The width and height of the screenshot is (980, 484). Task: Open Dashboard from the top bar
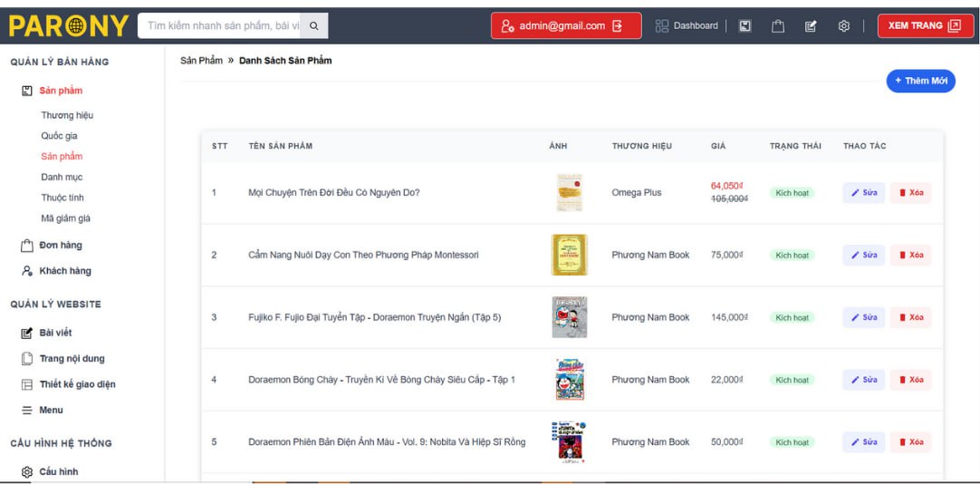tap(687, 26)
